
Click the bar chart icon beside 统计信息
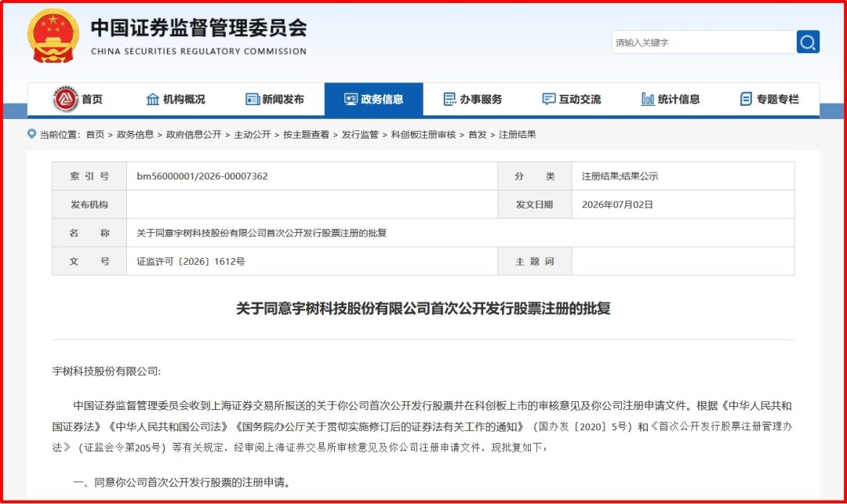648,100
